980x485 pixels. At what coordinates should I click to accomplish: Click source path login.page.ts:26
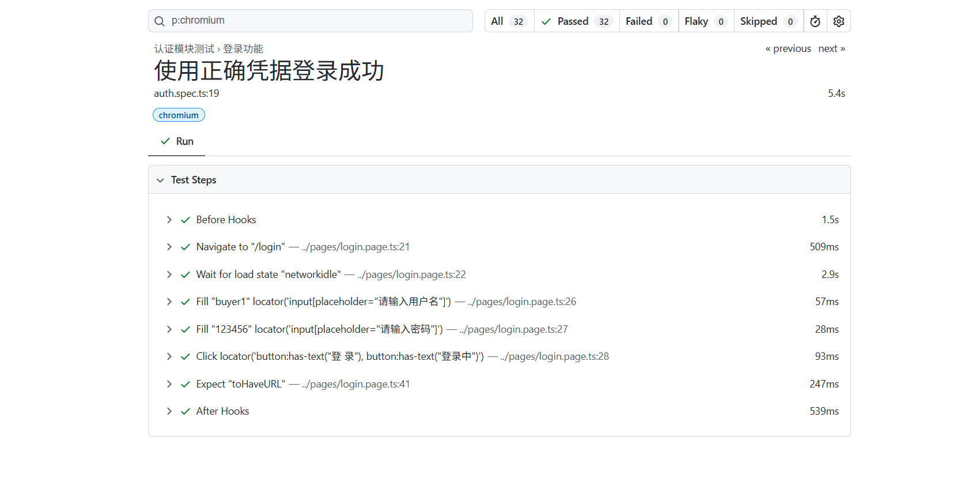click(522, 302)
